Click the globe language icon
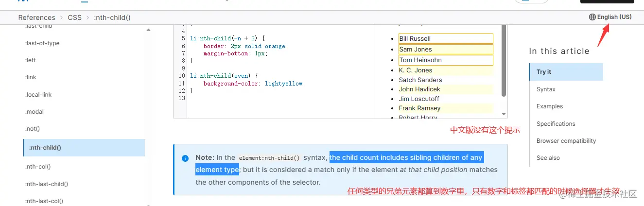Image resolution: width=644 pixels, height=206 pixels. click(592, 17)
